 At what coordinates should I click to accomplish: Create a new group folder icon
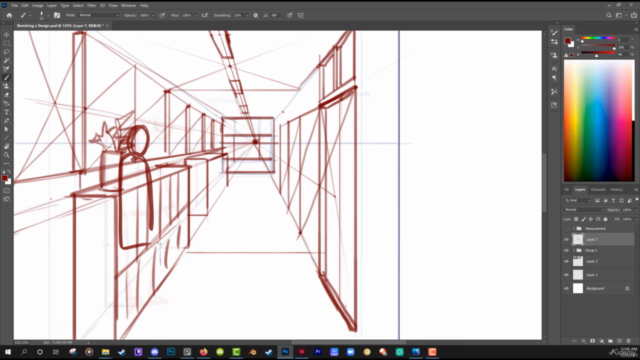[x=611, y=341]
